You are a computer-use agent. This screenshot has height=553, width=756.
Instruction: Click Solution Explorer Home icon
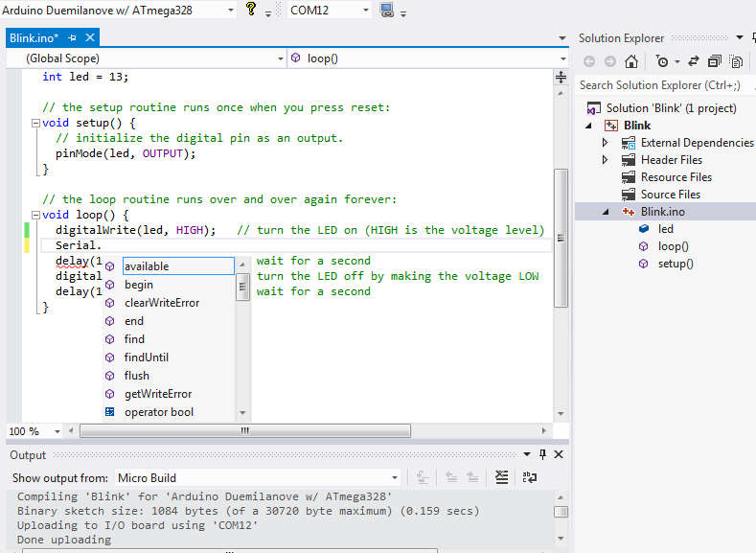click(631, 61)
